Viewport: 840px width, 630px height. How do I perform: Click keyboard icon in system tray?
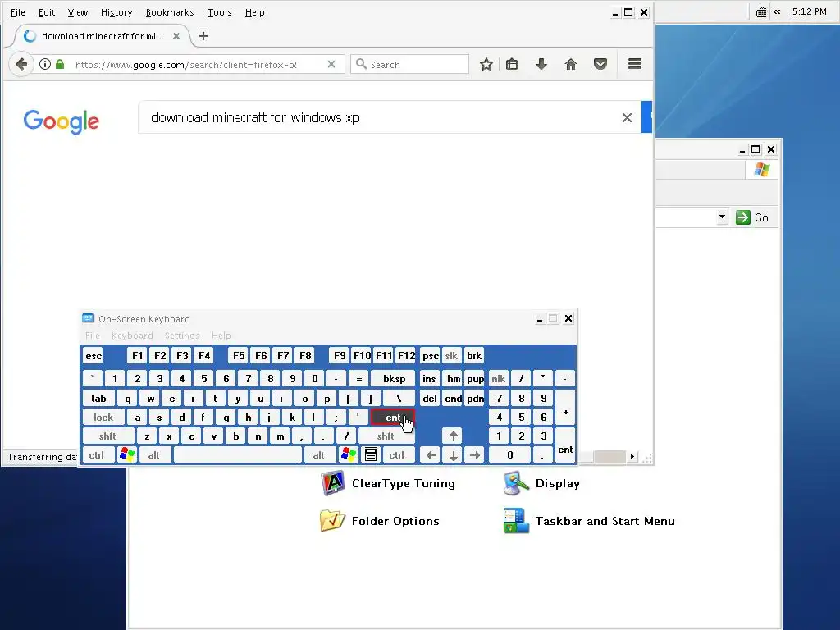760,11
